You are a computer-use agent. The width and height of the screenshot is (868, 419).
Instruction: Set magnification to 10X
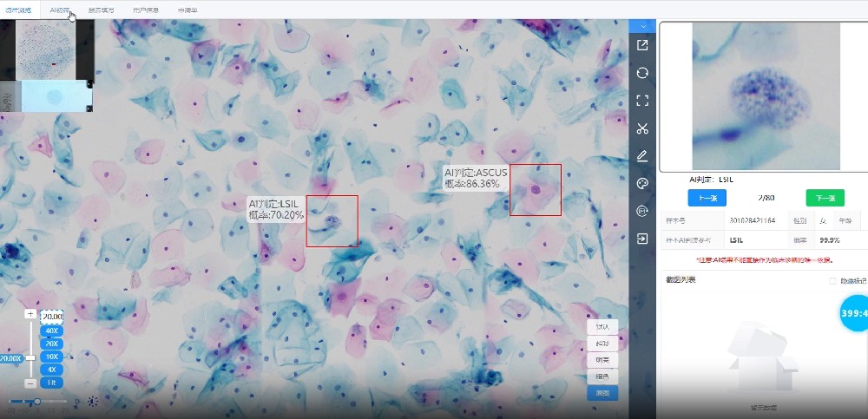[51, 357]
